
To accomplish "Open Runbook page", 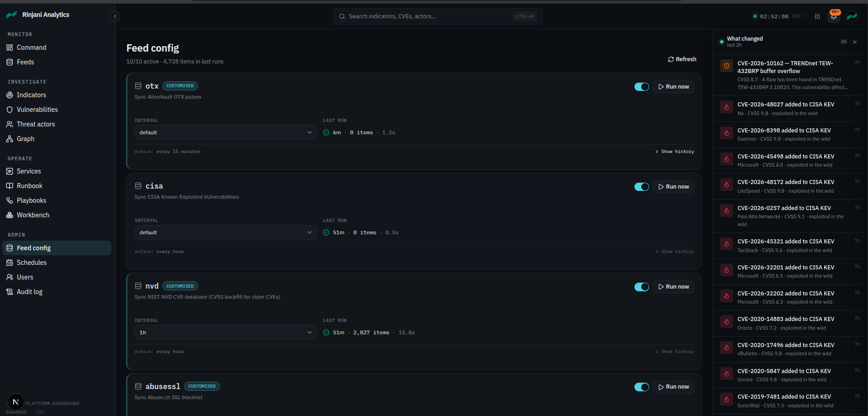I will coord(57,186).
